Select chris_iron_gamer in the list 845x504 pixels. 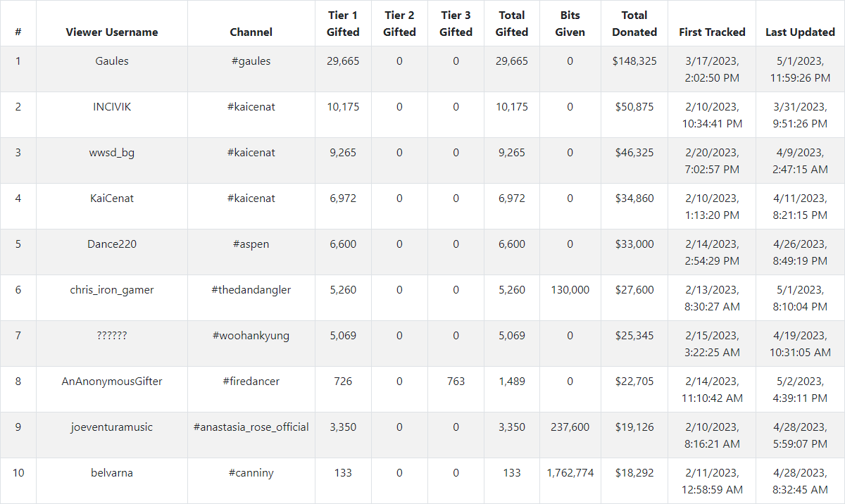112,290
